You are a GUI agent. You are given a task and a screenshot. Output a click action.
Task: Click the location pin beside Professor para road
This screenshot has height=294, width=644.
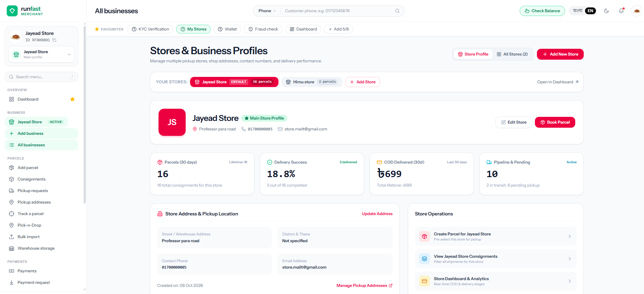click(195, 129)
